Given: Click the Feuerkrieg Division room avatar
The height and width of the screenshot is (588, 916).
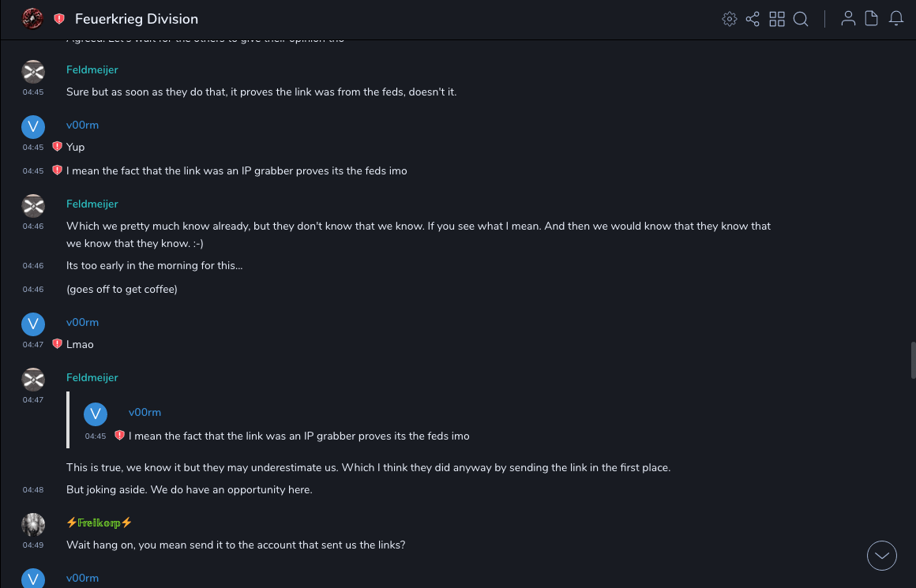Looking at the screenshot, I should point(32,18).
